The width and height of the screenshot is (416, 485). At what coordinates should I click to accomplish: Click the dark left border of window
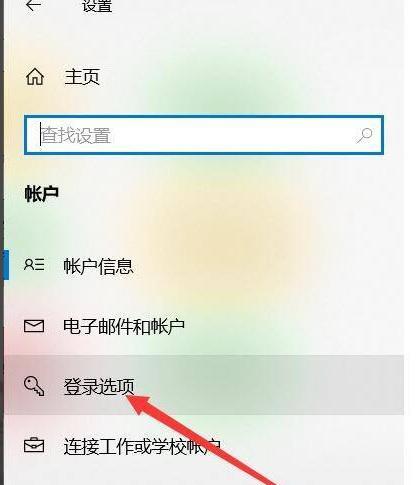2,242
